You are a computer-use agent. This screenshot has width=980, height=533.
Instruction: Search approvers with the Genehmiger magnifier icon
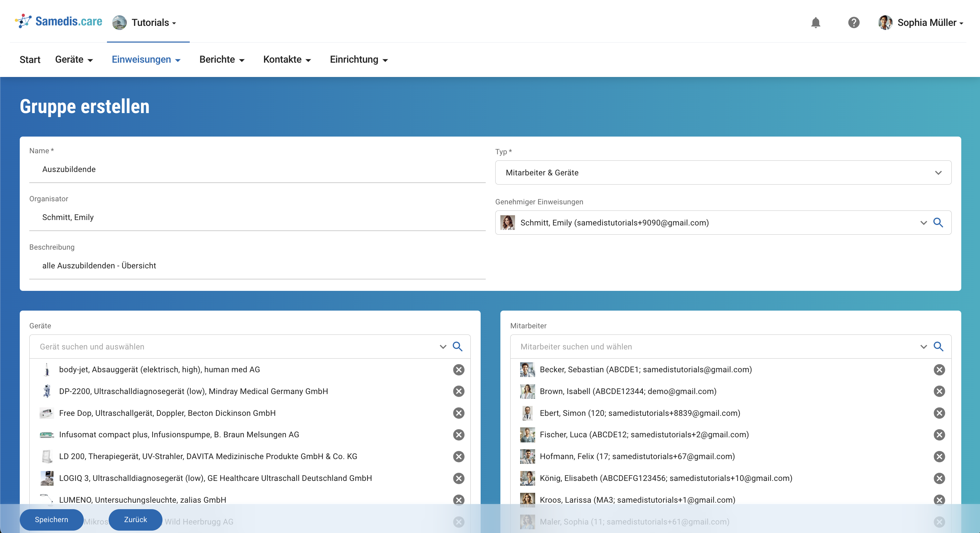tap(938, 222)
